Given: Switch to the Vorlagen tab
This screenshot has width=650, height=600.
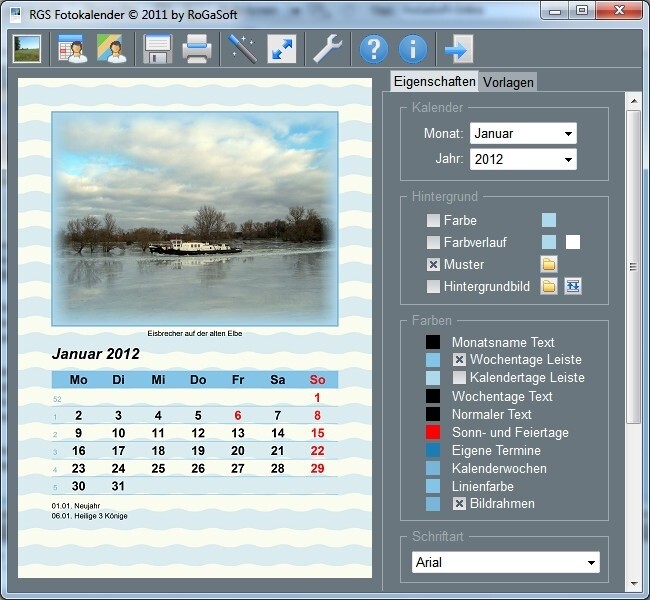Looking at the screenshot, I should 508,82.
